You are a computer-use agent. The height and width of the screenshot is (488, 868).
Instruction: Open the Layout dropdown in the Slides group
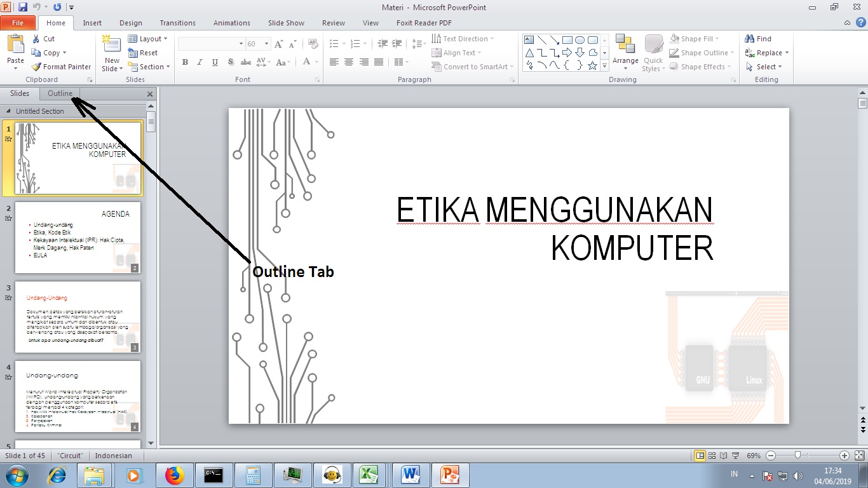click(x=148, y=38)
